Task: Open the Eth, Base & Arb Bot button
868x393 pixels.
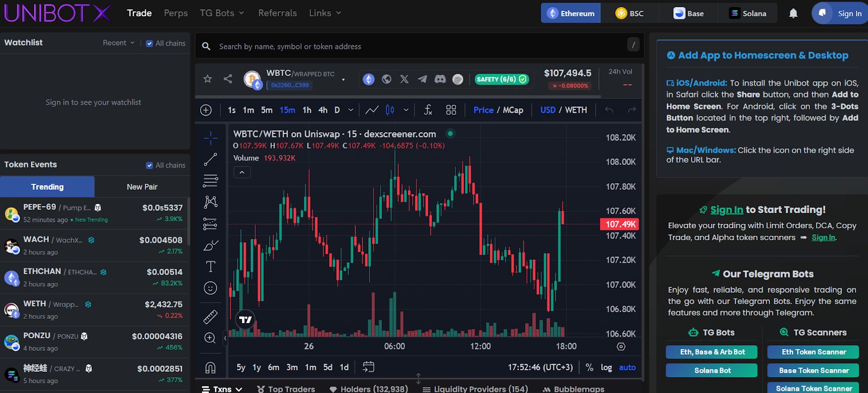Action: pyautogui.click(x=712, y=352)
